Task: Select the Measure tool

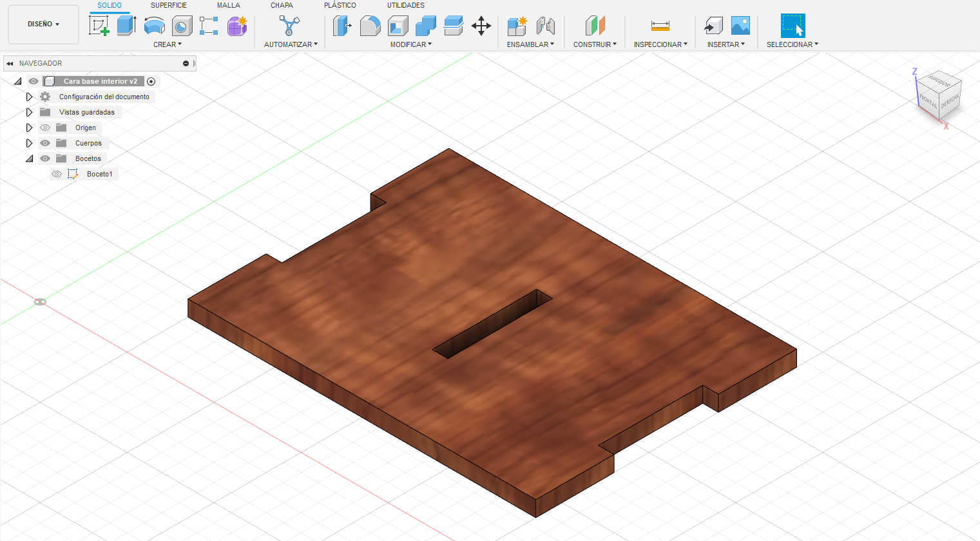Action: [660, 26]
